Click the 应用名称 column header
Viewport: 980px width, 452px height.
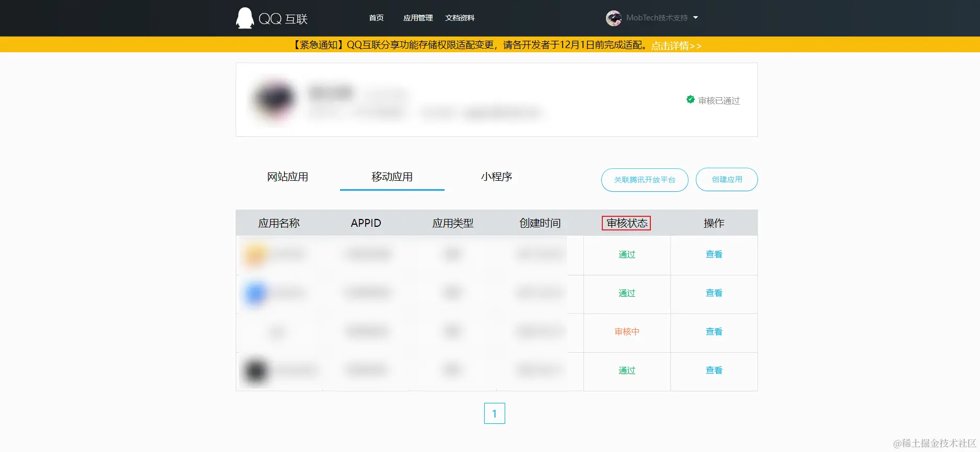pyautogui.click(x=279, y=223)
